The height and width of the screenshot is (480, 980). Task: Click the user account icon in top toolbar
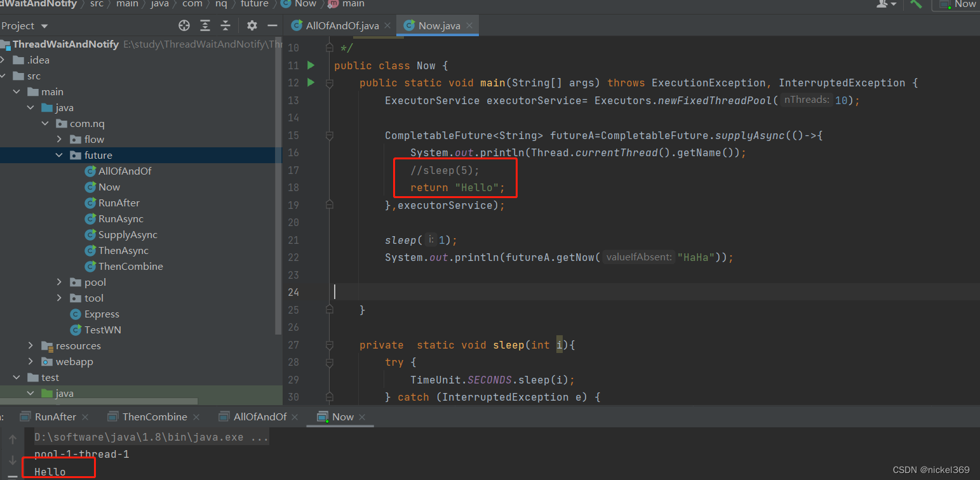tap(886, 4)
